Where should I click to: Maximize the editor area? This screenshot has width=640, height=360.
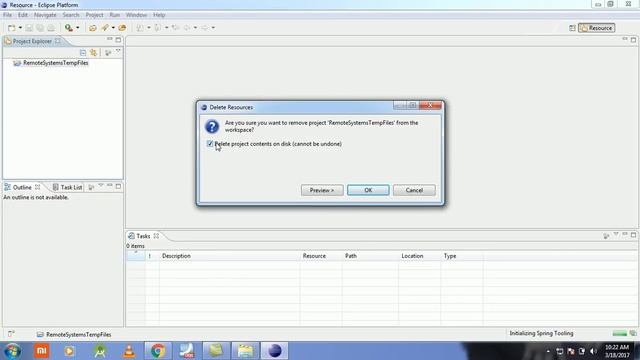click(x=633, y=40)
